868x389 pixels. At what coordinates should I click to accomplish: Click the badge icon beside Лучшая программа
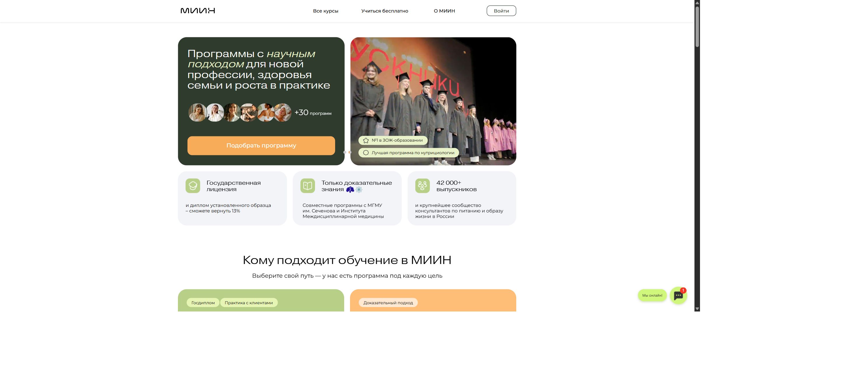pyautogui.click(x=365, y=153)
